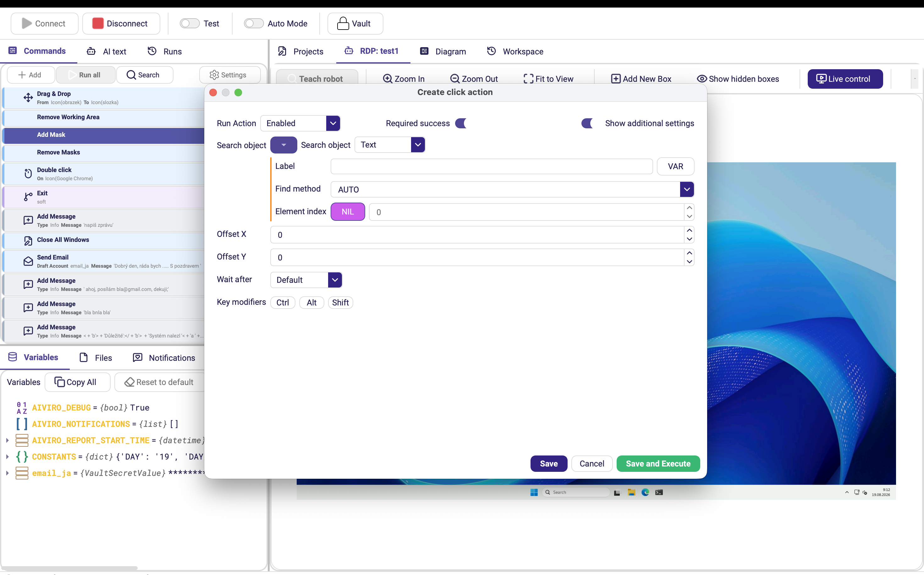Click icon of Add Message 'napiš zprávu'

pyautogui.click(x=28, y=220)
